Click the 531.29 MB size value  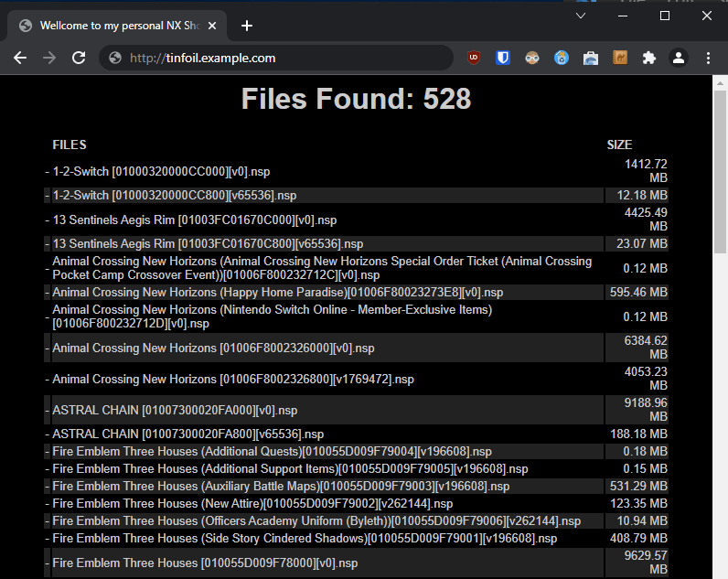(639, 486)
